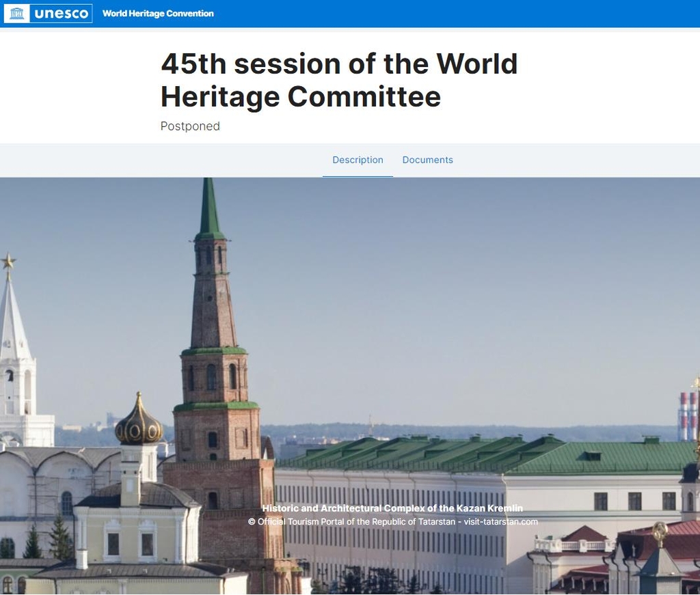Click the golden emblem on bottom-right turret
This screenshot has height=595, width=700.
(660, 531)
